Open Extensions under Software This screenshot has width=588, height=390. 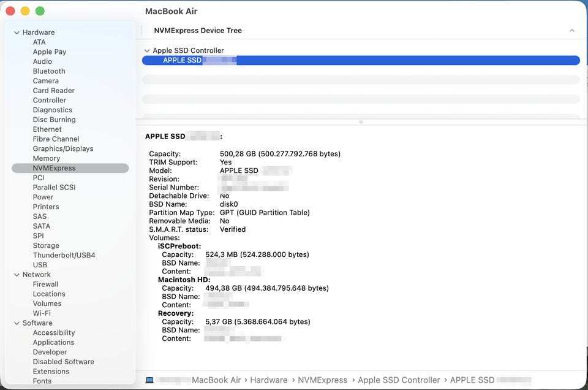[51, 372]
